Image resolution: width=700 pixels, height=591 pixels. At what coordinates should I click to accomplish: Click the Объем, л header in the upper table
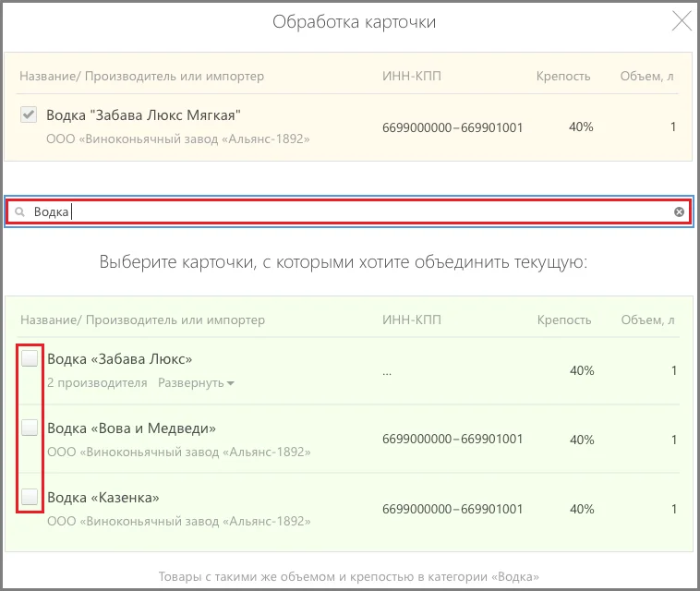(646, 77)
